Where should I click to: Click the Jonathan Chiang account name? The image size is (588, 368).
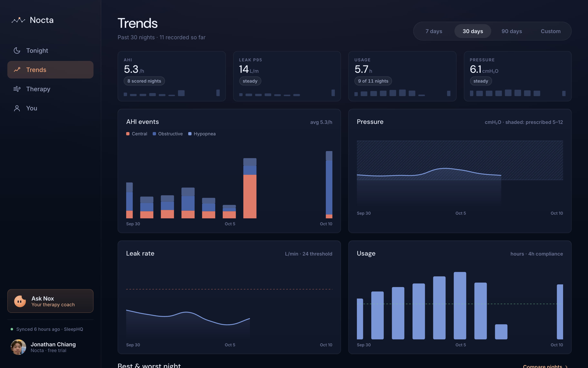(53, 344)
